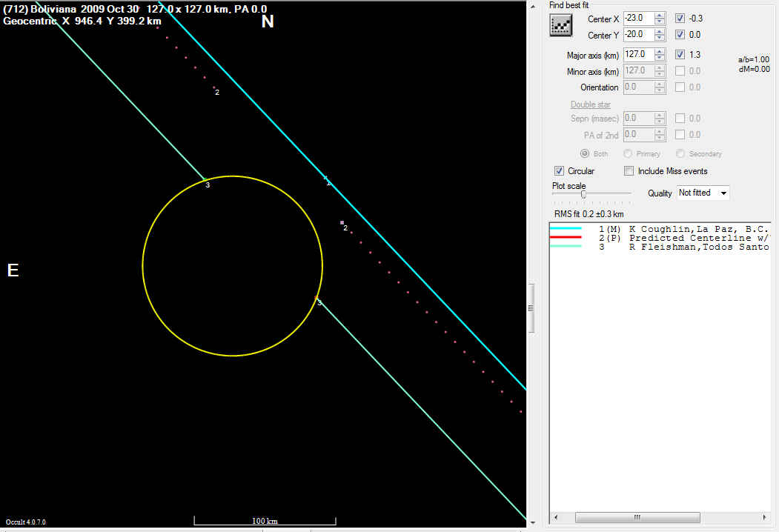Click the vertical panel splitter grip

pyautogui.click(x=530, y=307)
